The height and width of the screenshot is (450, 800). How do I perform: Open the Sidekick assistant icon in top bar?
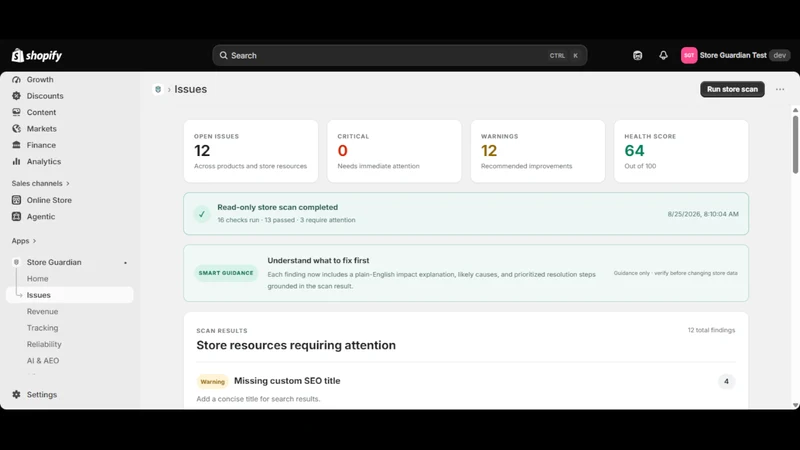pos(637,55)
